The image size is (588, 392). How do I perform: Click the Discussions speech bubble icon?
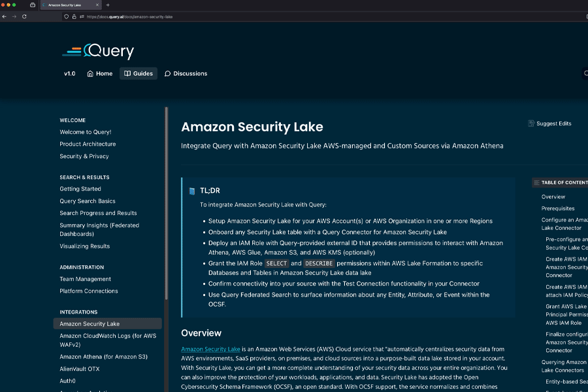pyautogui.click(x=168, y=74)
